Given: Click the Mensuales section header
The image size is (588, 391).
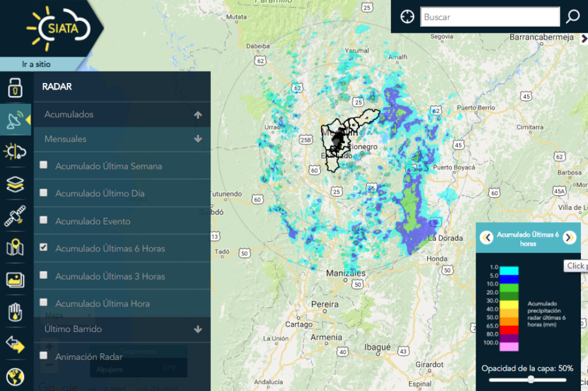Looking at the screenshot, I should pos(122,139).
